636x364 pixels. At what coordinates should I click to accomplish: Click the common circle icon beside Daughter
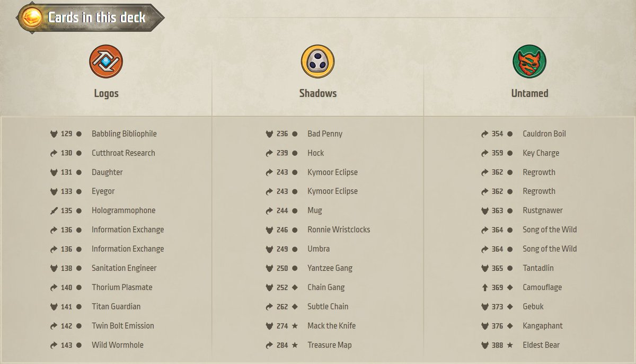point(79,173)
